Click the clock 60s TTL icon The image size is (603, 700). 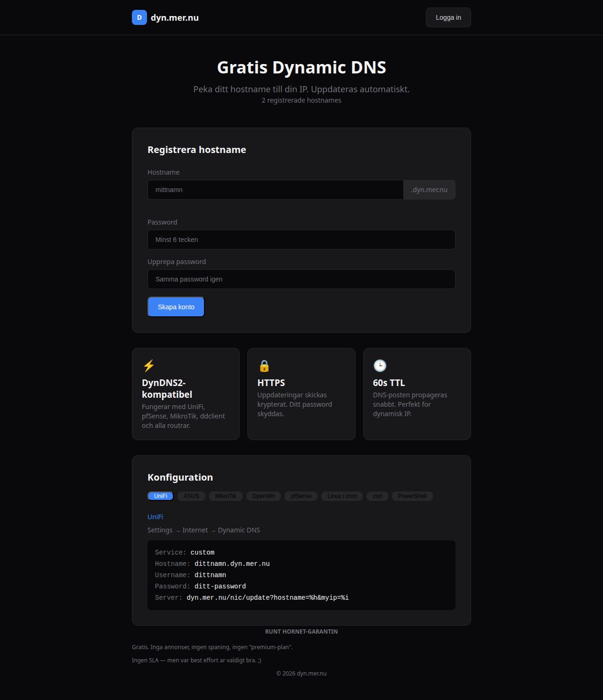380,366
